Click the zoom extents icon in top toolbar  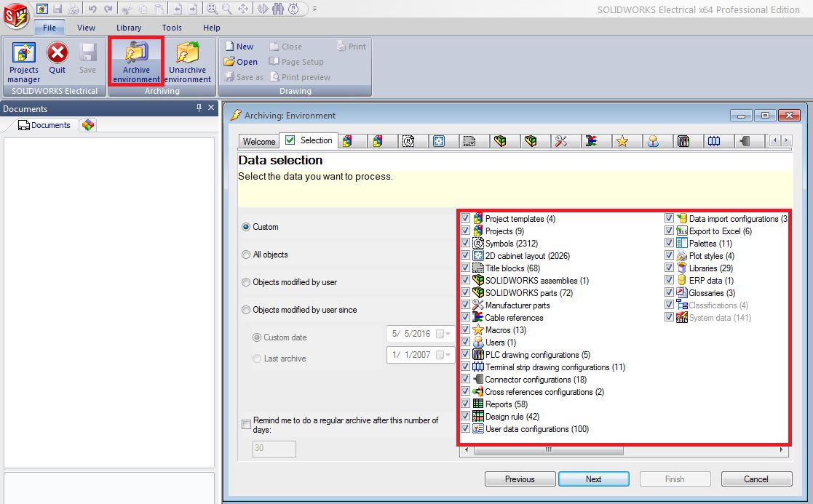pos(212,9)
